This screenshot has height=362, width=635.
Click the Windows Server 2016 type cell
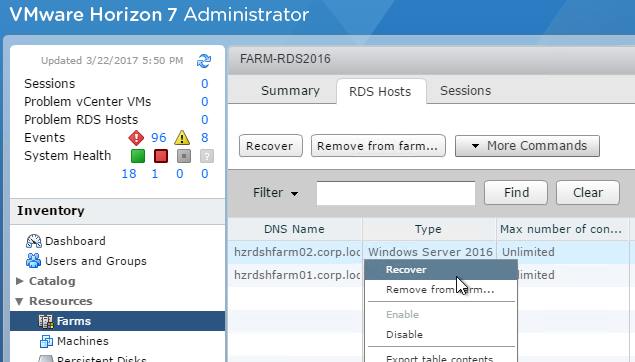(x=430, y=252)
